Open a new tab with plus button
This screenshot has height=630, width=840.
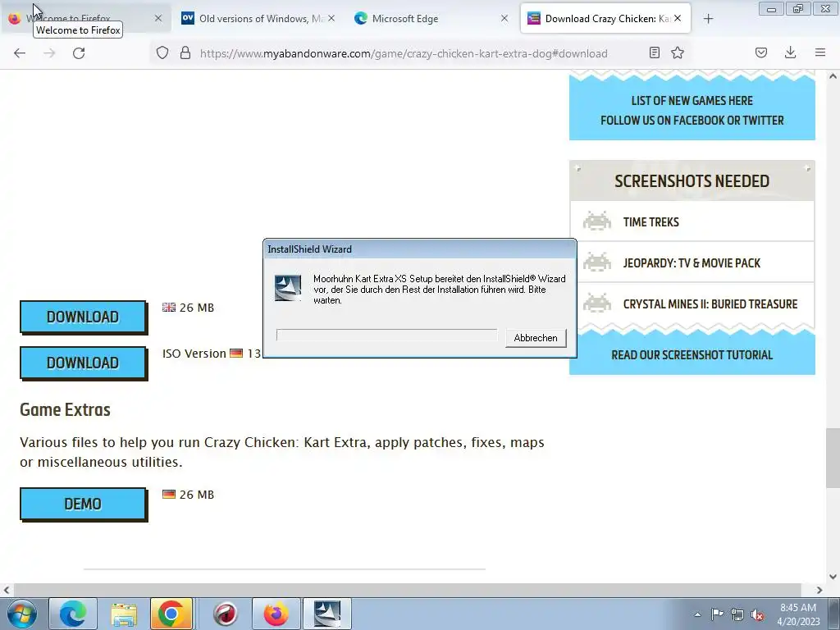point(708,19)
